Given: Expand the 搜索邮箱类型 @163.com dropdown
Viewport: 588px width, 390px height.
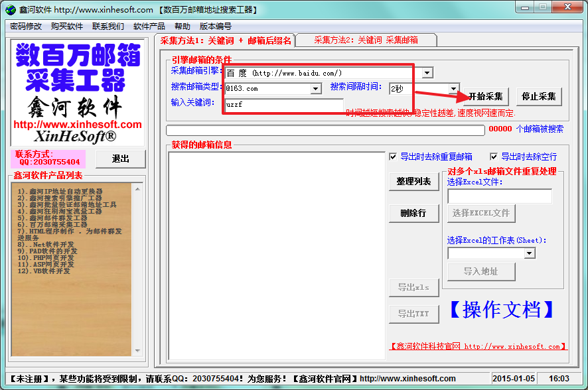Looking at the screenshot, I should click(x=316, y=88).
